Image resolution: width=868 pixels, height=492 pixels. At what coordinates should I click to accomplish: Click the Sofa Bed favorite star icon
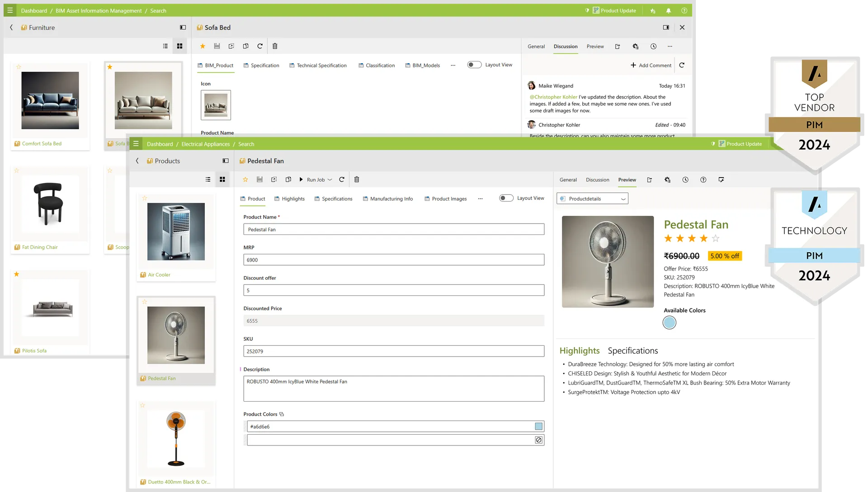tap(203, 46)
